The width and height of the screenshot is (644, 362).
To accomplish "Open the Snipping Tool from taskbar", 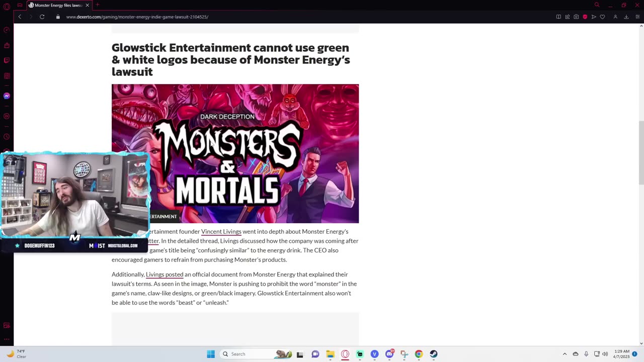I will [404, 354].
